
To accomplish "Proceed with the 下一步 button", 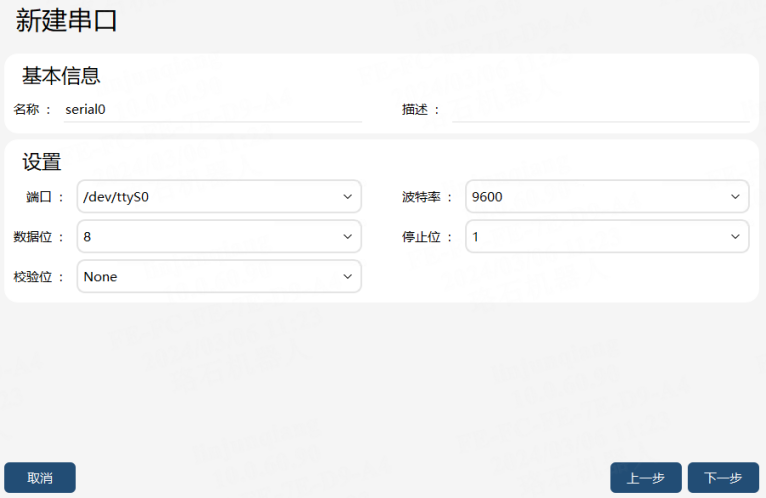I will point(723,477).
